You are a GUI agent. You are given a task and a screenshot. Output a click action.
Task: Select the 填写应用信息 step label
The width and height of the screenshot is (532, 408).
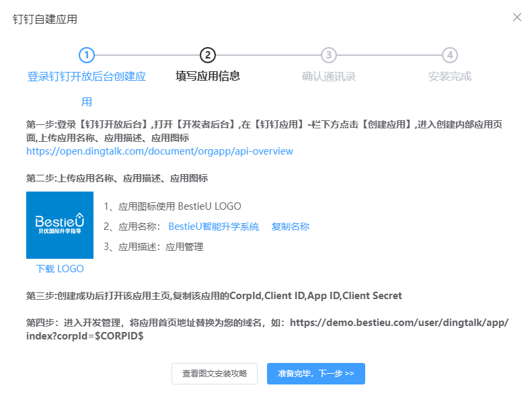coord(208,76)
